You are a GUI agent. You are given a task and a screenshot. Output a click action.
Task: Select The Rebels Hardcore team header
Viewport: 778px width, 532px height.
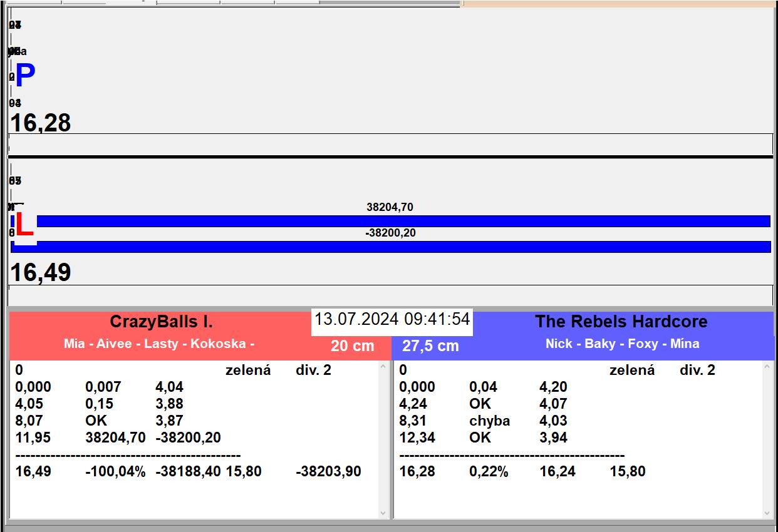[621, 322]
